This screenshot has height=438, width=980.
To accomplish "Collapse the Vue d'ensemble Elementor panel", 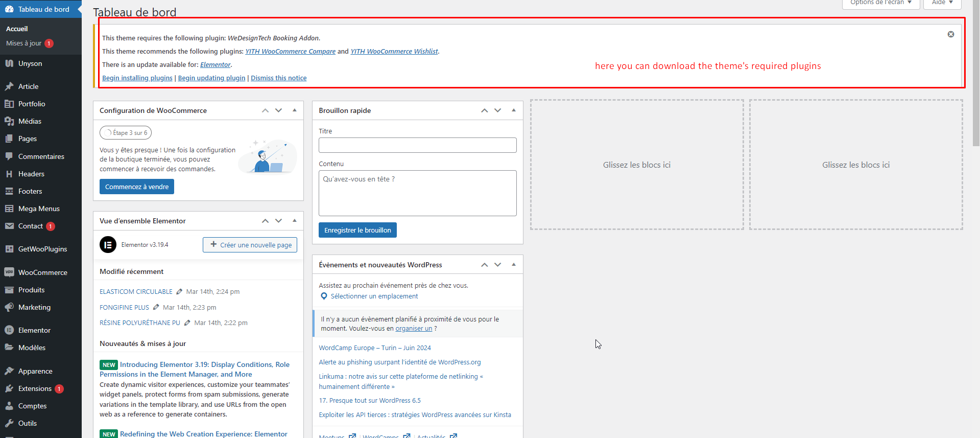I will [295, 221].
